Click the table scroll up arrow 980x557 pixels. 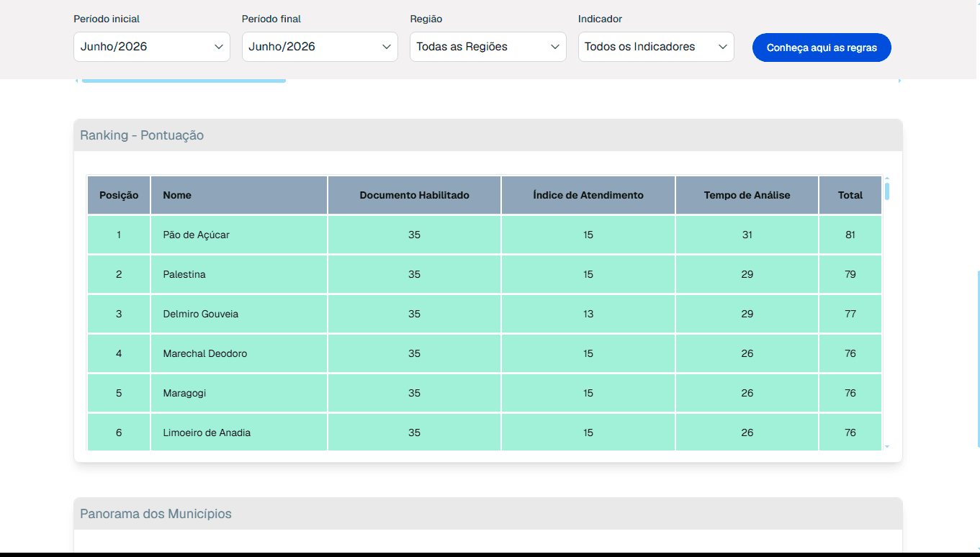(x=887, y=178)
